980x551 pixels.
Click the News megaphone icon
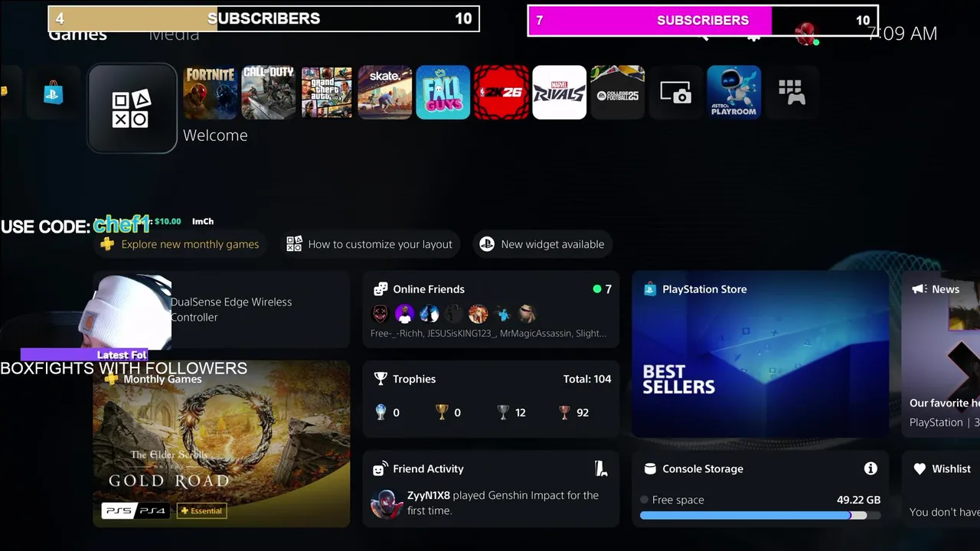coord(919,289)
